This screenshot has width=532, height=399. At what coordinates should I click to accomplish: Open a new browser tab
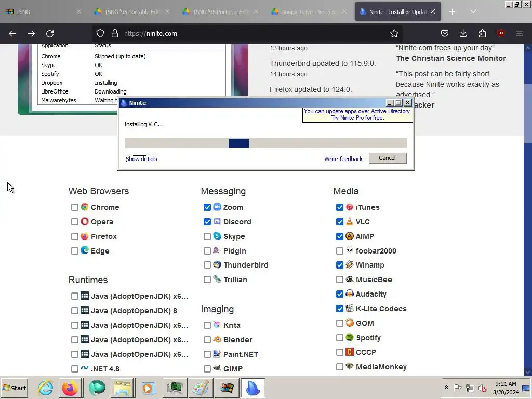click(453, 12)
